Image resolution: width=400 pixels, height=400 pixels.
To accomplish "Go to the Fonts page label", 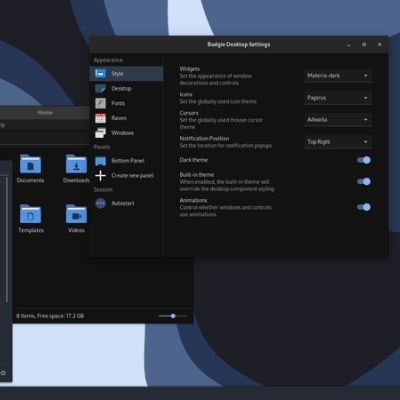I will pos(118,103).
